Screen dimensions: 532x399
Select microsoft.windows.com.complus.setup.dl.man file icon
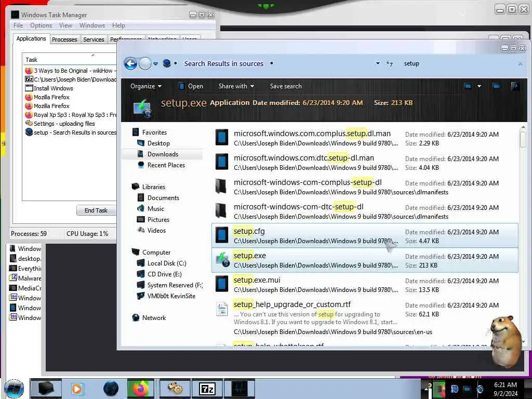[x=222, y=137]
